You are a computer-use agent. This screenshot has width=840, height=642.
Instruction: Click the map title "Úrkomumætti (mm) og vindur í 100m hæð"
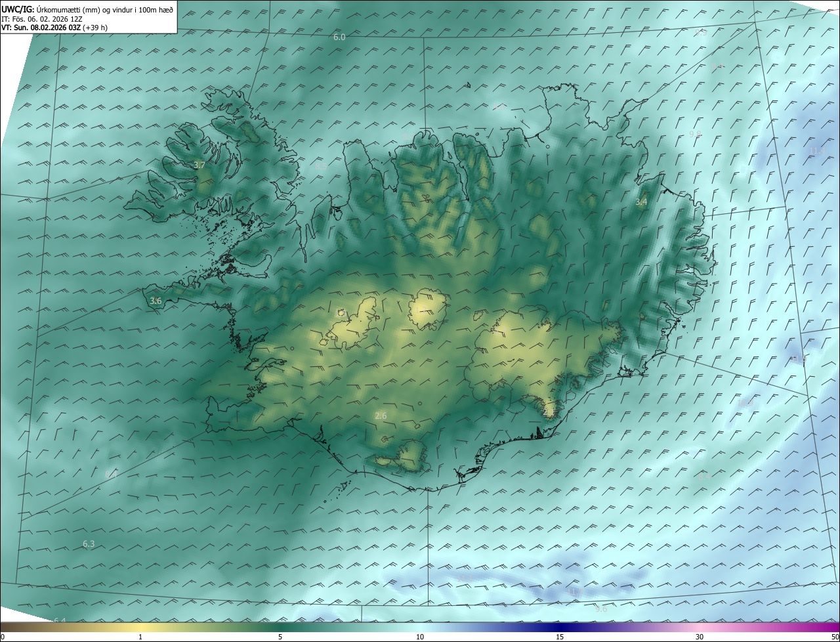click(x=105, y=9)
